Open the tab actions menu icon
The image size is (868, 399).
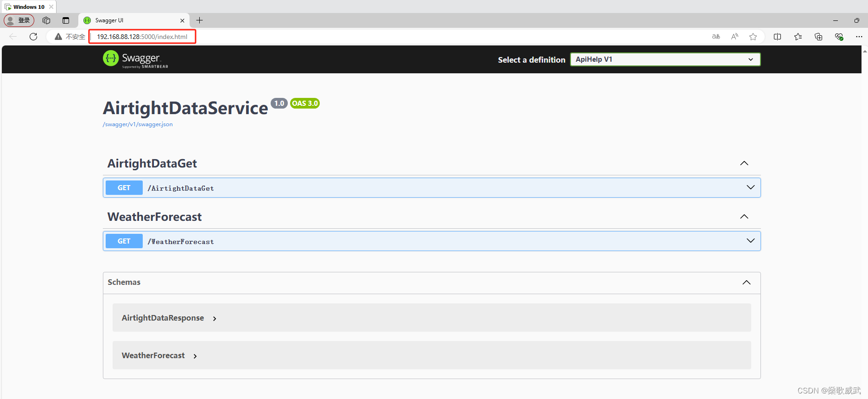click(x=66, y=20)
